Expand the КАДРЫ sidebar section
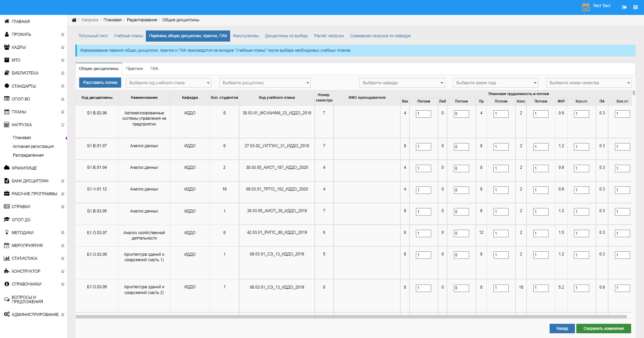This screenshot has height=338, width=644. (63, 47)
